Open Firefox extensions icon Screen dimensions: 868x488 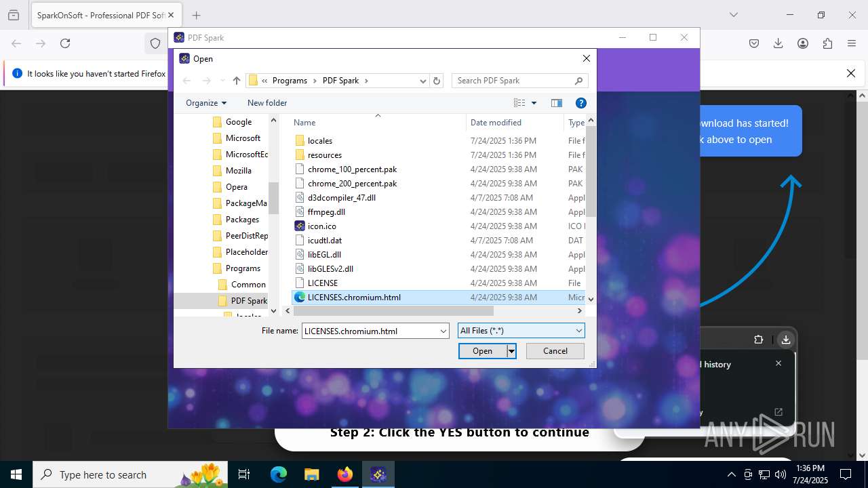coord(827,43)
